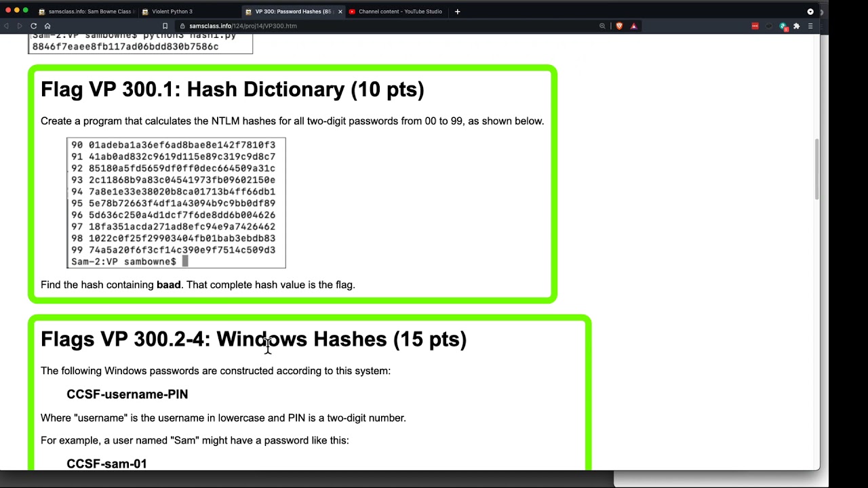The height and width of the screenshot is (488, 868).
Task: Open the Brave Rewards triangle icon
Action: (634, 26)
